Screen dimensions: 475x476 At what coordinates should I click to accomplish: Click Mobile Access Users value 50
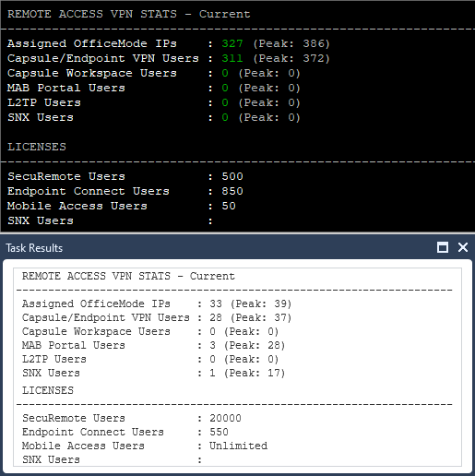click(x=229, y=206)
